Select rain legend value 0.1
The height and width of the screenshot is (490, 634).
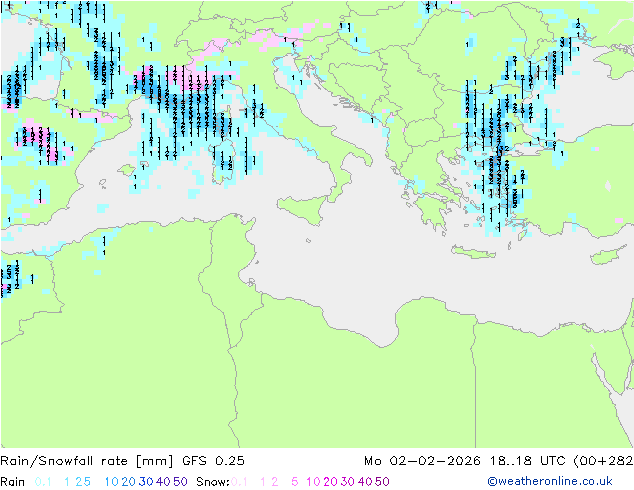click(x=43, y=482)
